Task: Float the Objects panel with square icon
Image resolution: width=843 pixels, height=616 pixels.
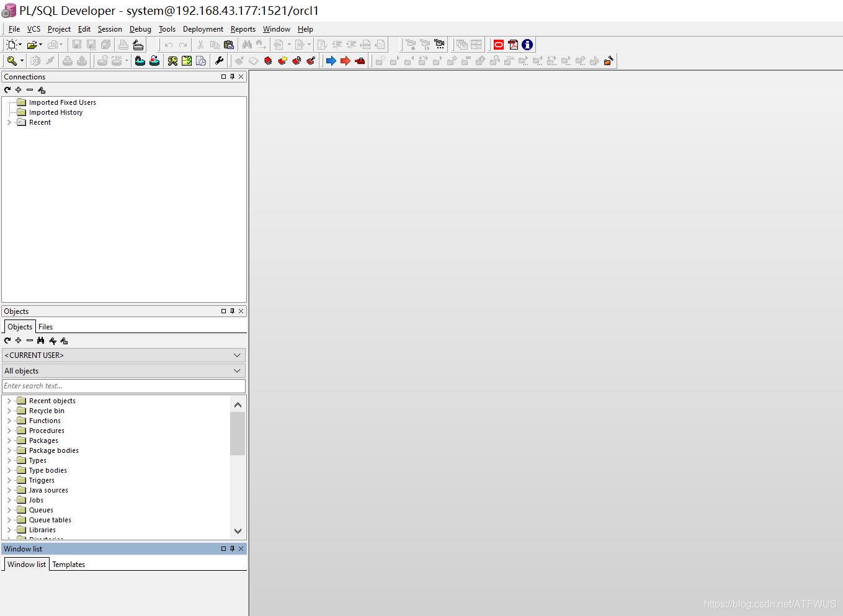Action: pyautogui.click(x=224, y=311)
